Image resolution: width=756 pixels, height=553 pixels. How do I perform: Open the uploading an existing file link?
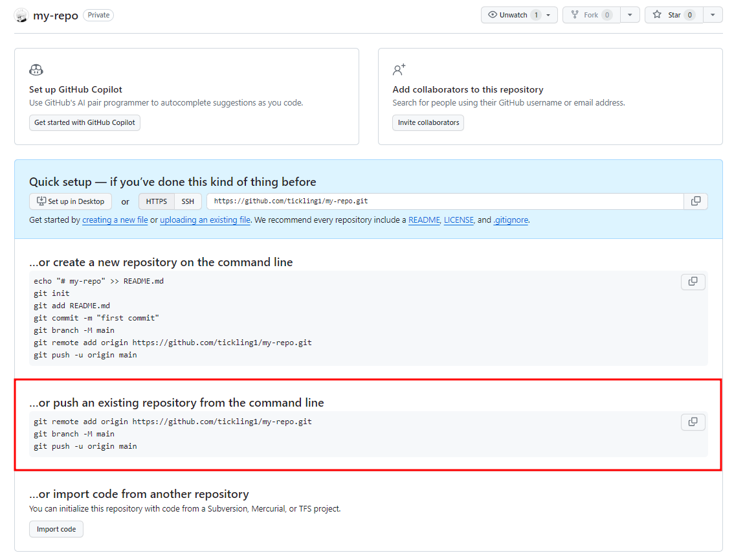click(205, 220)
